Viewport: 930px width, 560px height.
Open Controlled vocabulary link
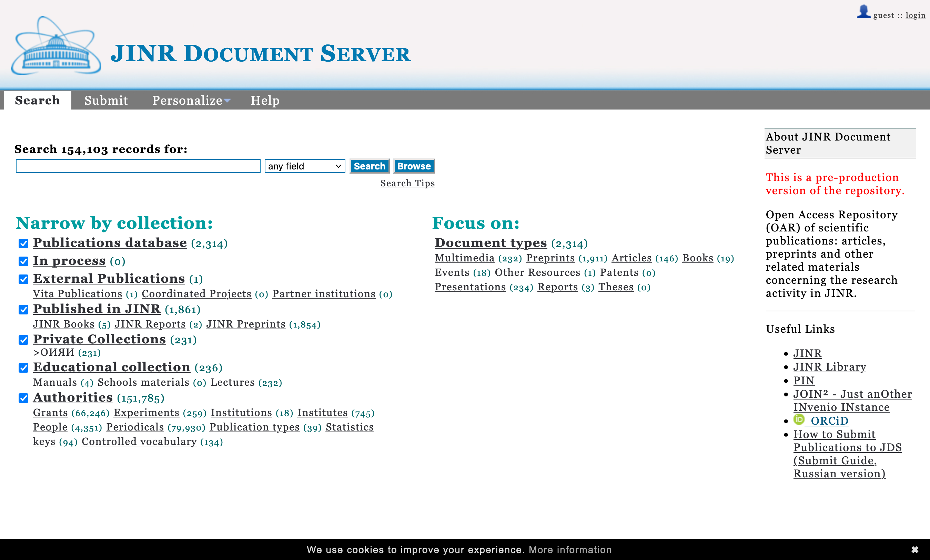(139, 442)
